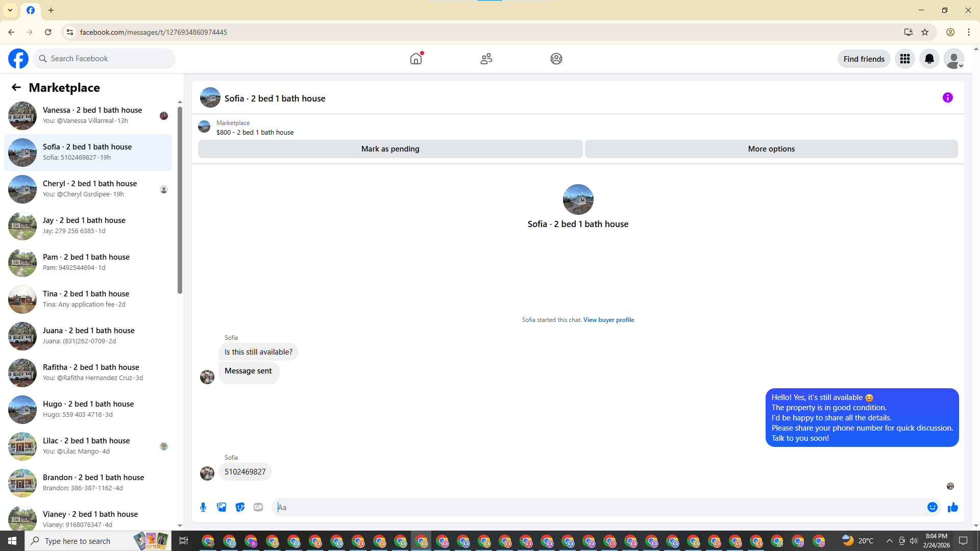This screenshot has height=551, width=980.
Task: Open the GIF picker icon
Action: (258, 507)
